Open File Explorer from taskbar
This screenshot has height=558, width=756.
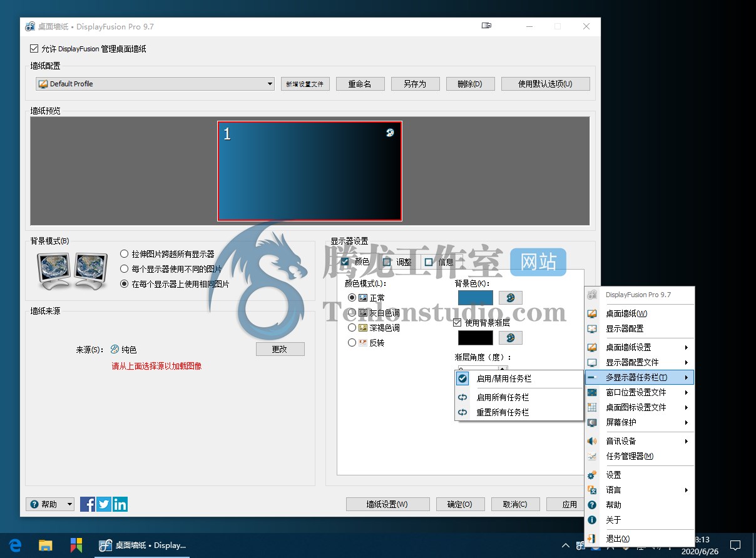click(x=46, y=545)
